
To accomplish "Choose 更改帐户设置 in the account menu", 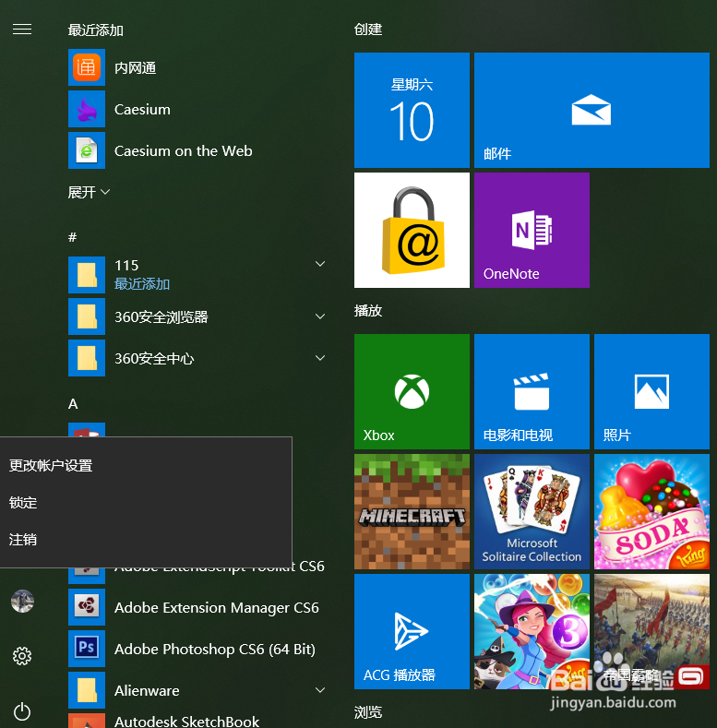I will (146, 465).
